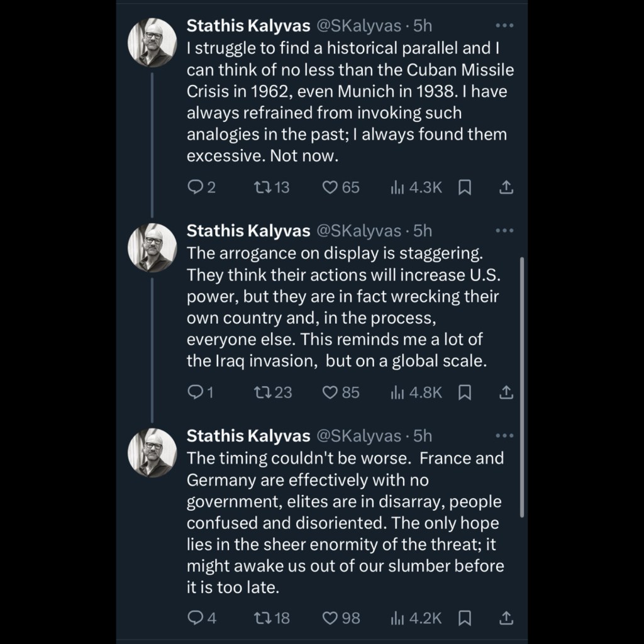Open more options on the first tweet

[504, 26]
